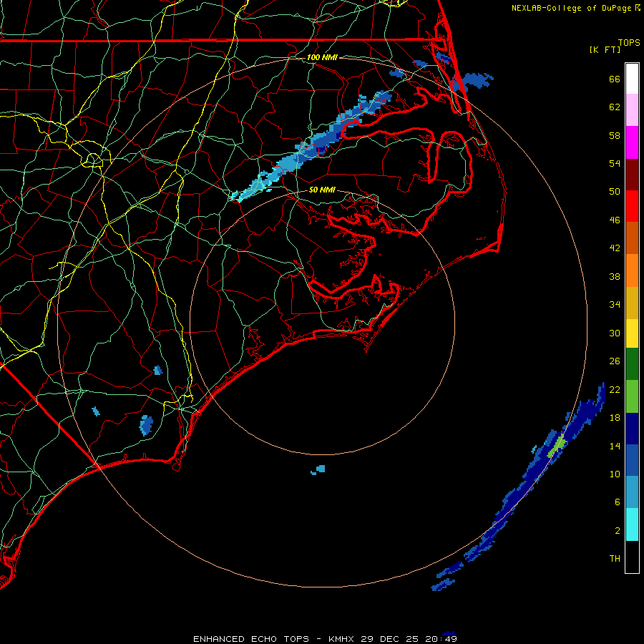Select the dark green legend swatch
644x644 pixels.
pos(632,364)
